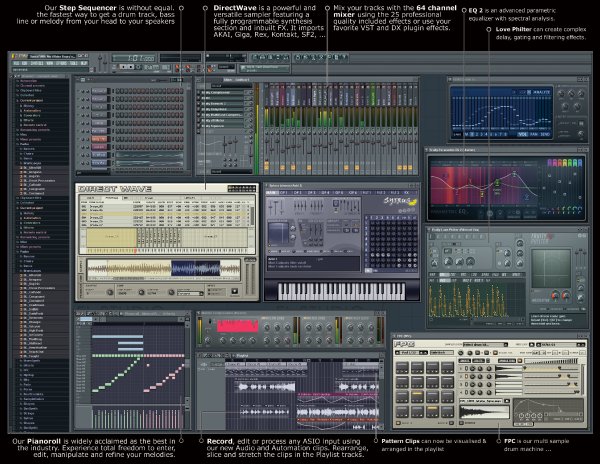
Task: Click the green band node in Parametric EQ 2 graph
Action: point(497,183)
